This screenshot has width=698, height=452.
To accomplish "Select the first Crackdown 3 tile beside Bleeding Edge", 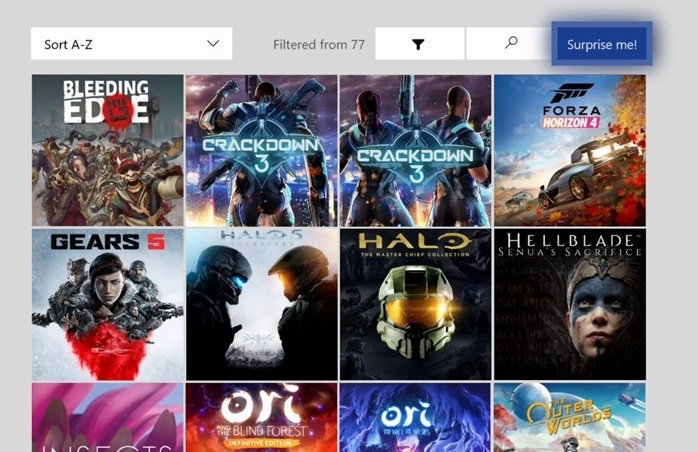I will point(261,151).
